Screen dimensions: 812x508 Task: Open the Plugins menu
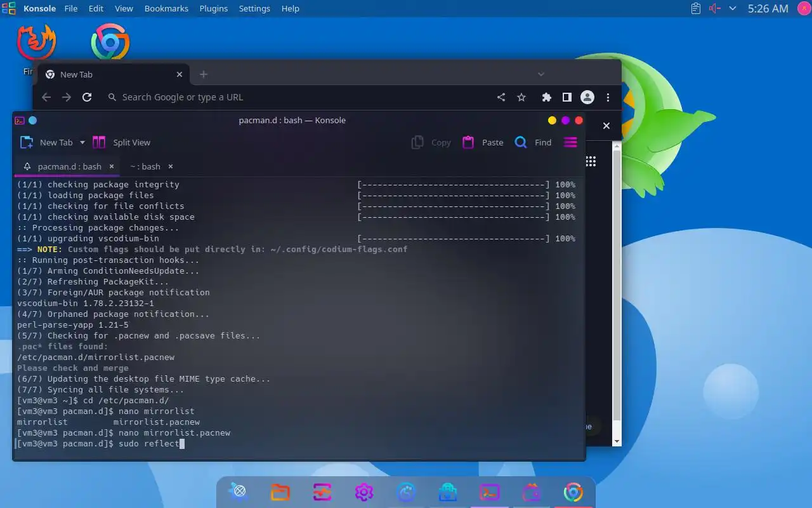214,8
